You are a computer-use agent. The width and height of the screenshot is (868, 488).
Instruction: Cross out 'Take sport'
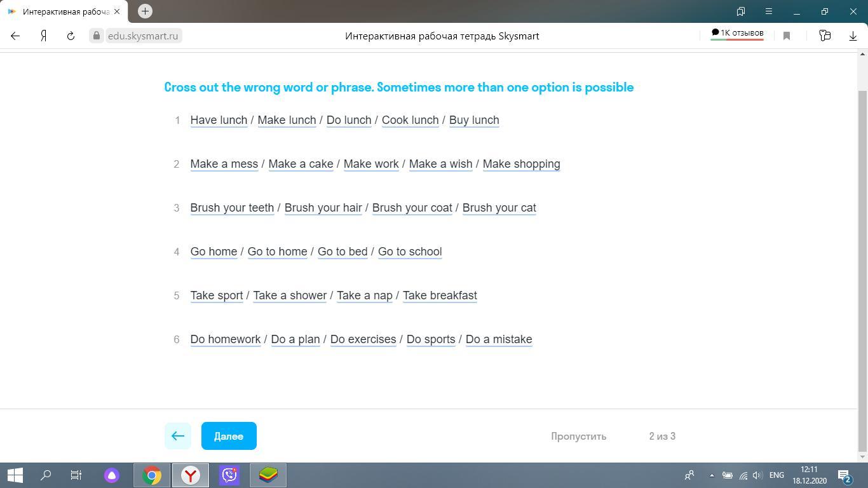[x=217, y=295]
